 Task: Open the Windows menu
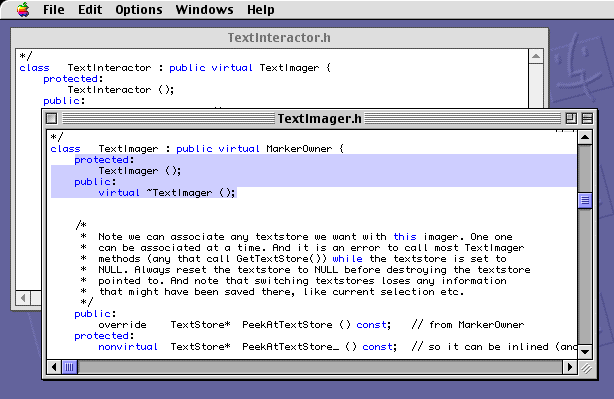point(204,9)
